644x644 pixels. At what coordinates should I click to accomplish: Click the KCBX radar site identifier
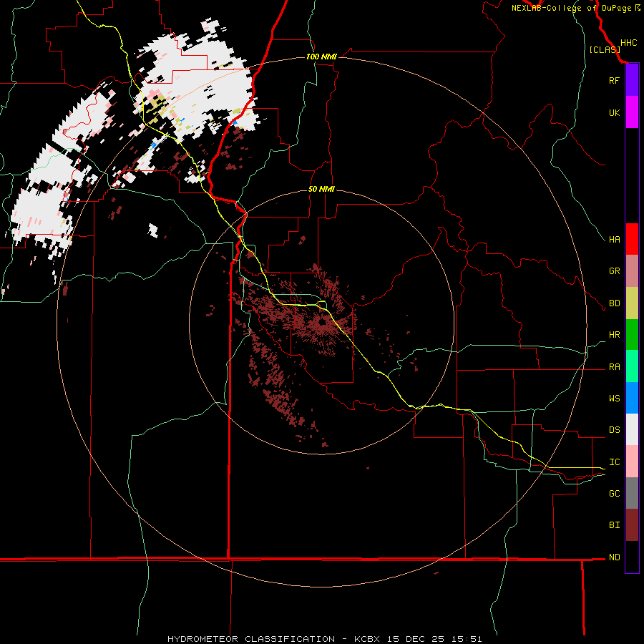[x=367, y=639]
